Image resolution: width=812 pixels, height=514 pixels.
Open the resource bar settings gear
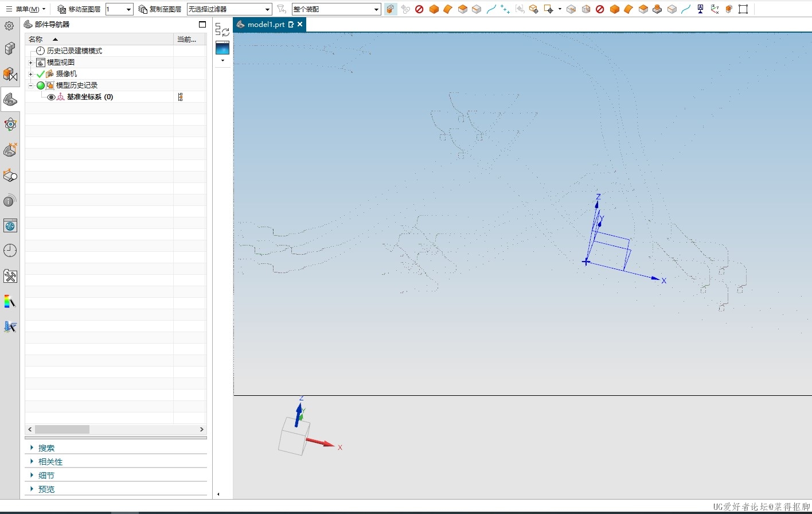[x=9, y=26]
